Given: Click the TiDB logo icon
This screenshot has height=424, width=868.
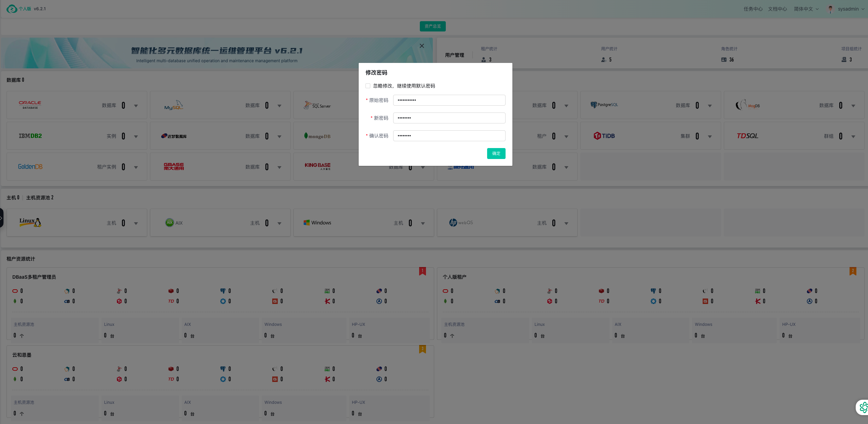Looking at the screenshot, I should tap(597, 136).
